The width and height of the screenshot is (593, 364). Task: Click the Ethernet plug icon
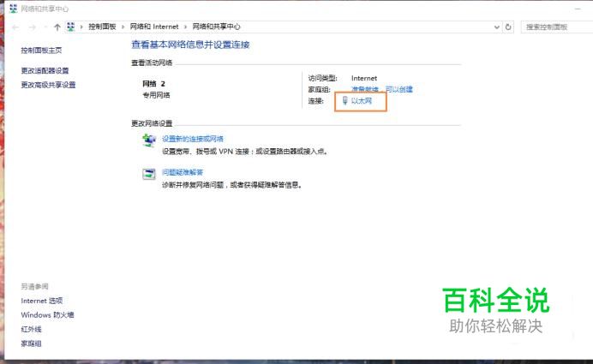(344, 100)
